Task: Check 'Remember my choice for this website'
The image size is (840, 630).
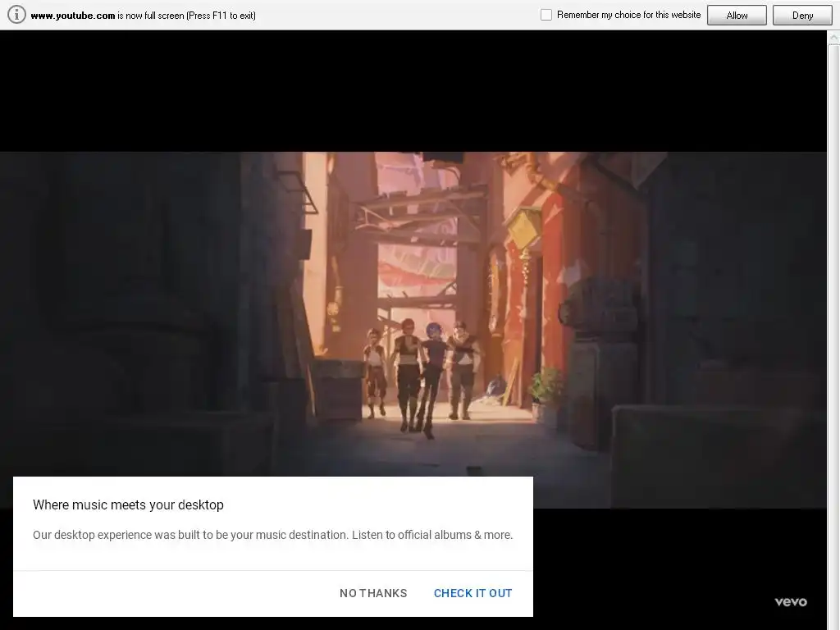Action: pyautogui.click(x=546, y=15)
